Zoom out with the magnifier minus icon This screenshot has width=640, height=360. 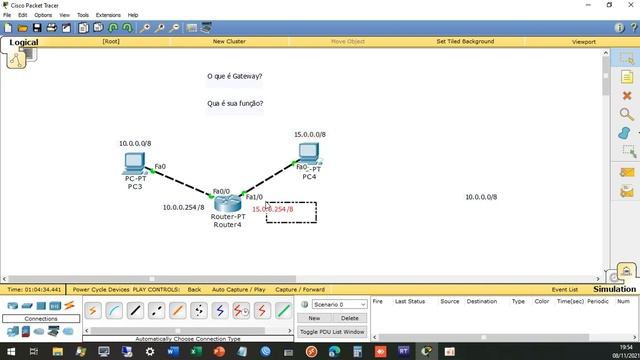(174, 28)
